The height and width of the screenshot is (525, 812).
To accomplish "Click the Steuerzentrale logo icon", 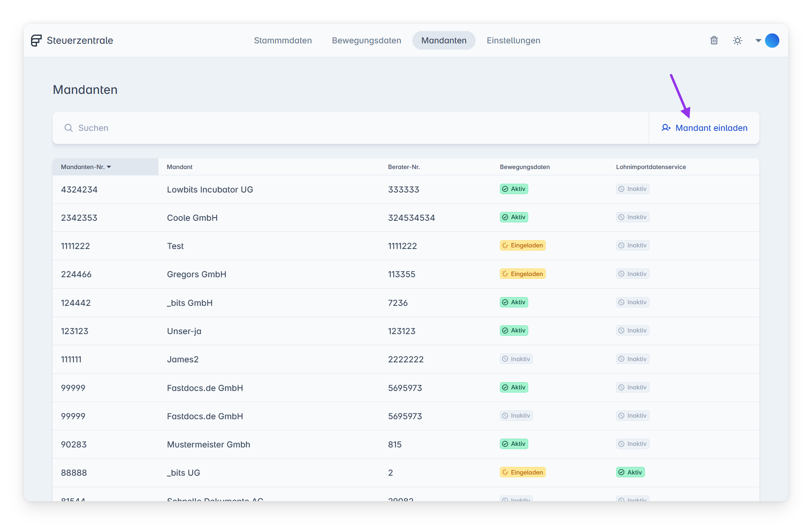I will click(x=36, y=41).
